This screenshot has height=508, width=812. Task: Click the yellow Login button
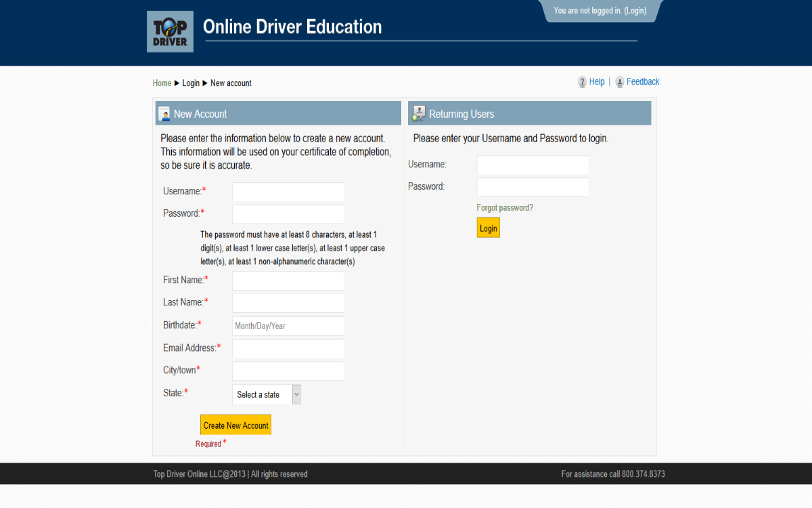point(489,228)
